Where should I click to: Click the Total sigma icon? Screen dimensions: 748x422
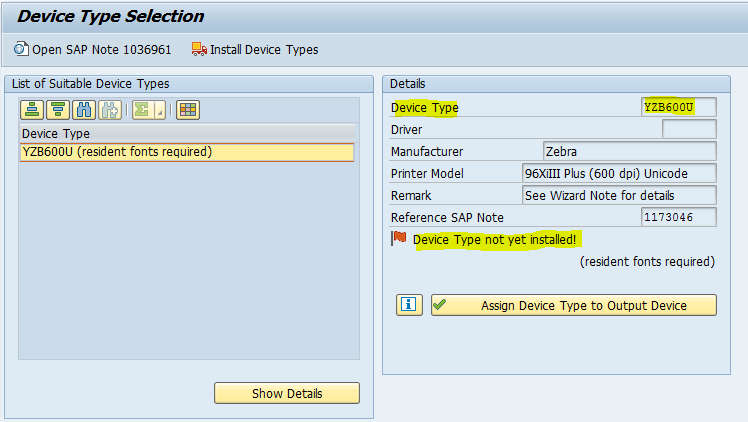143,110
